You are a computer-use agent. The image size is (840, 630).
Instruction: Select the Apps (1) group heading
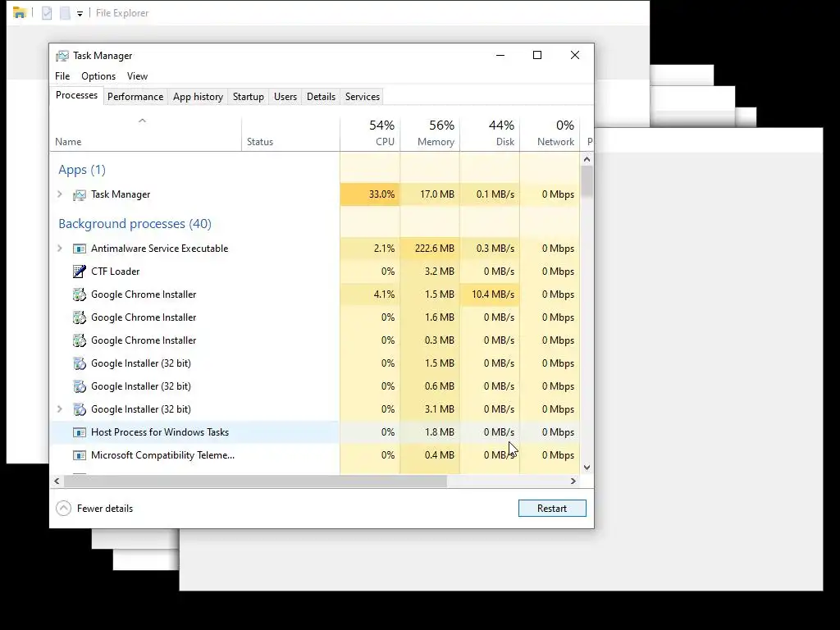[82, 170]
